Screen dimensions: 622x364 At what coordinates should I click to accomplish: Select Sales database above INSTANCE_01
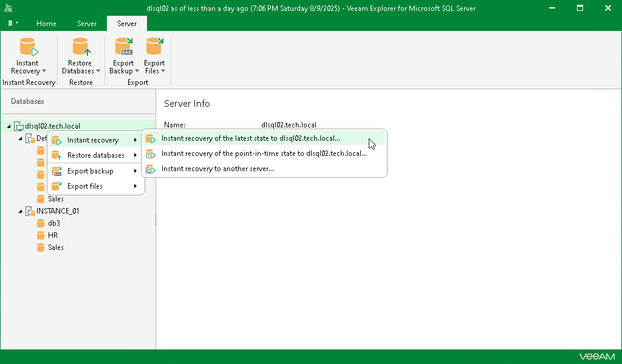pos(55,199)
